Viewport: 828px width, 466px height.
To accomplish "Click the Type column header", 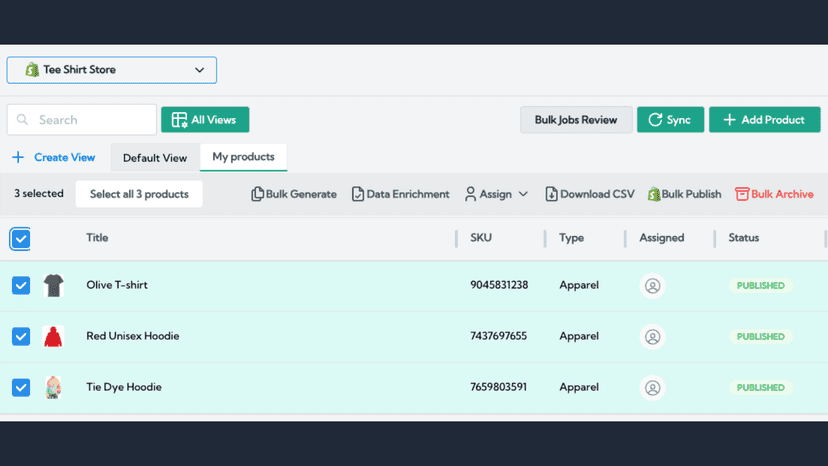I will pos(571,238).
